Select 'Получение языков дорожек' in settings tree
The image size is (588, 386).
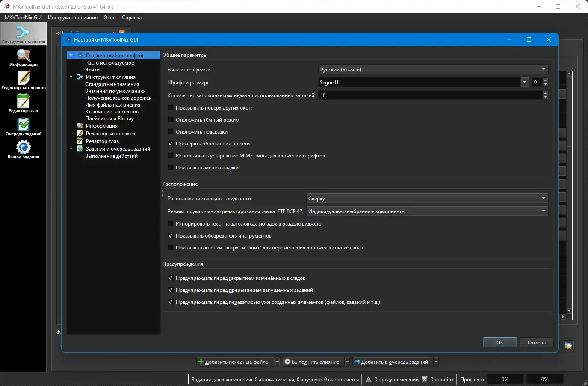[x=118, y=98]
